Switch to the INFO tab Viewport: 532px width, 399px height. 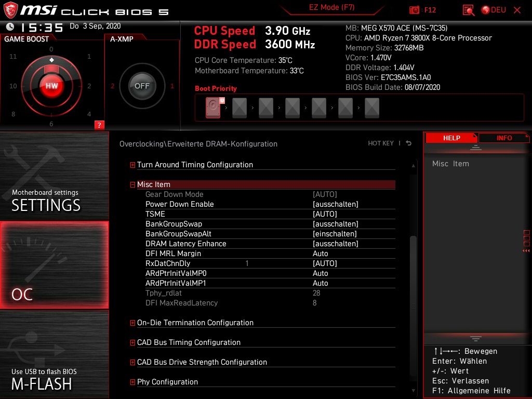(x=504, y=138)
